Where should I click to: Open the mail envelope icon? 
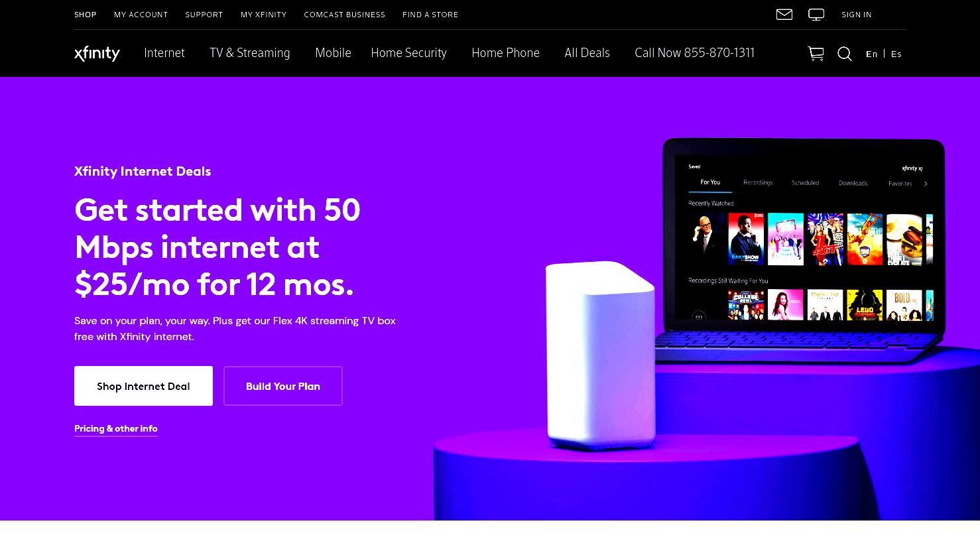pos(784,14)
